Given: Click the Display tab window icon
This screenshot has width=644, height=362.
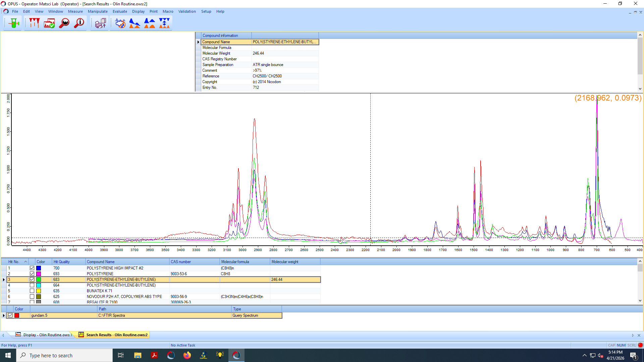Looking at the screenshot, I should pyautogui.click(x=18, y=335).
